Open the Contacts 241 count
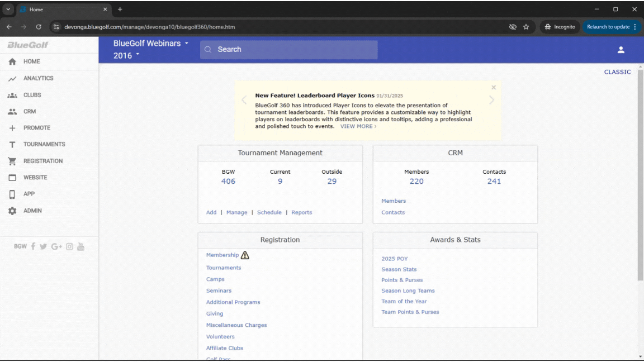 click(x=494, y=182)
